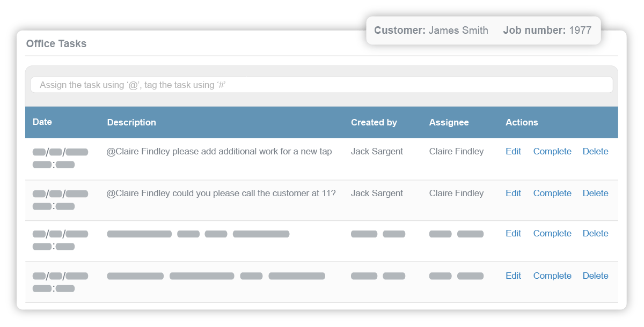This screenshot has width=644, height=327.
Task: Delete the last task in the table
Action: point(595,276)
